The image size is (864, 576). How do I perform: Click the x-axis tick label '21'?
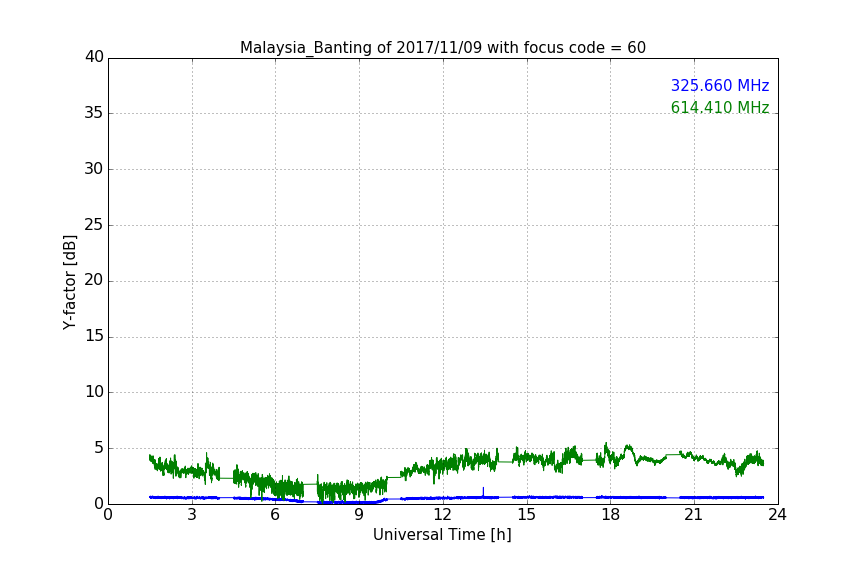point(694,515)
